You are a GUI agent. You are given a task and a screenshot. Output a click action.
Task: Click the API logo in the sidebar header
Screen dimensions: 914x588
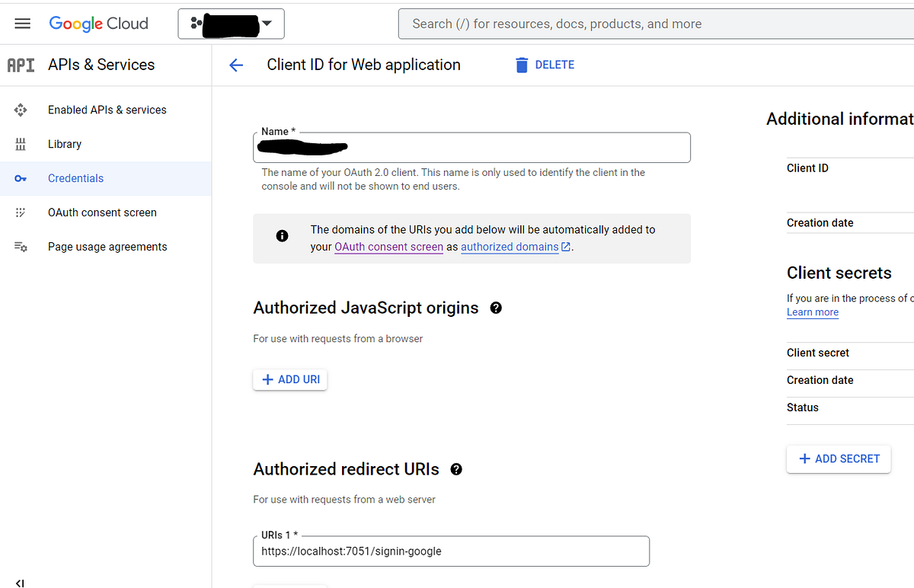click(21, 65)
